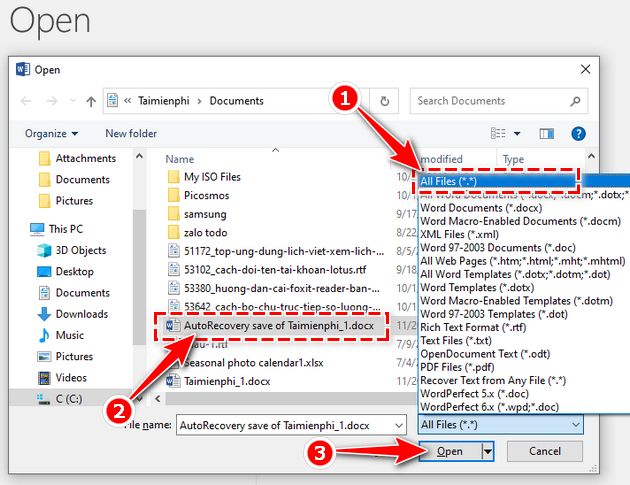Viewport: 630px width, 485px height.
Task: Choose Word Documents (*.docx) filter
Action: coord(524,208)
